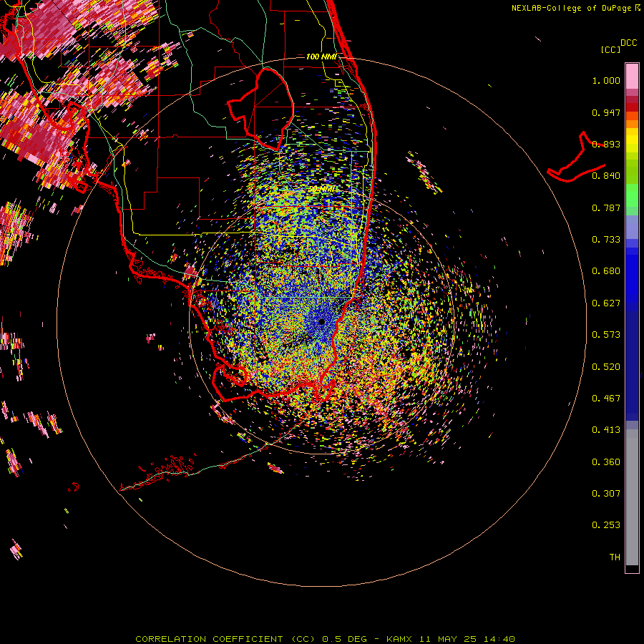
Task: Select the 1.000 scale label
Action: [x=606, y=80]
